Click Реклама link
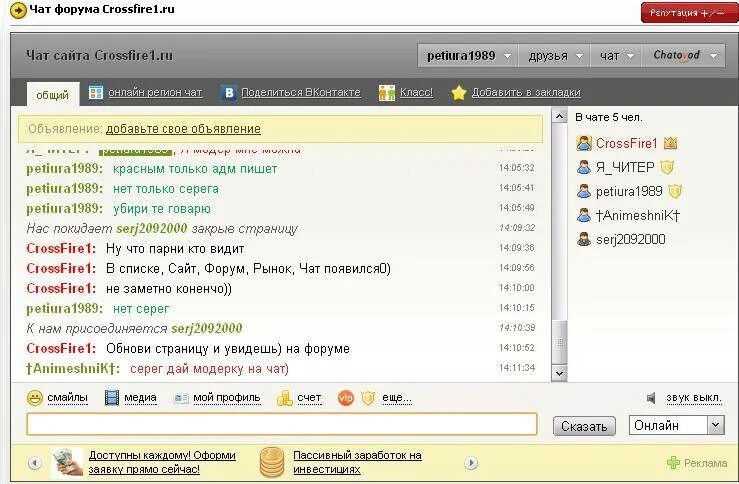The height and width of the screenshot is (484, 739). (706, 463)
